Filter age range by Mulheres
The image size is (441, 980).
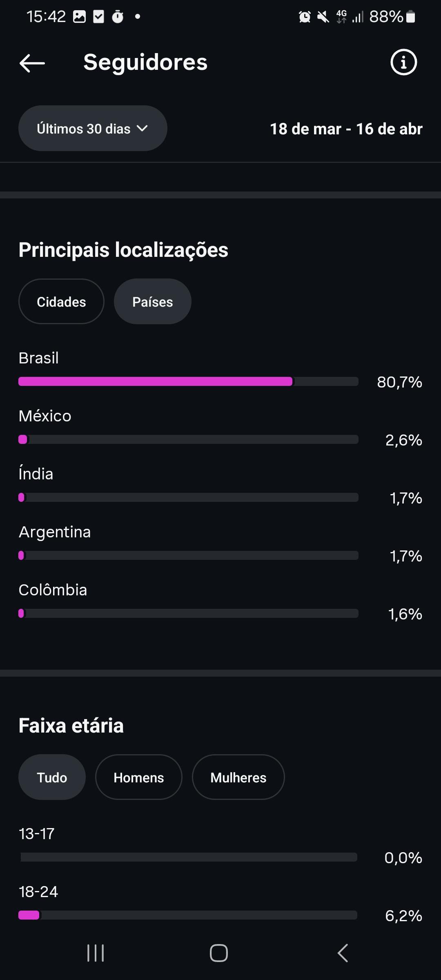(238, 777)
